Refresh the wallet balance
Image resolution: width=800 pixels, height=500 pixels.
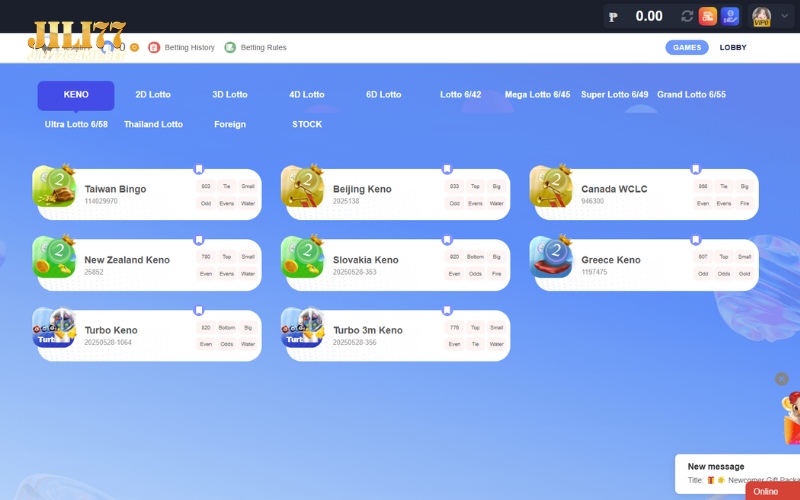pos(687,16)
